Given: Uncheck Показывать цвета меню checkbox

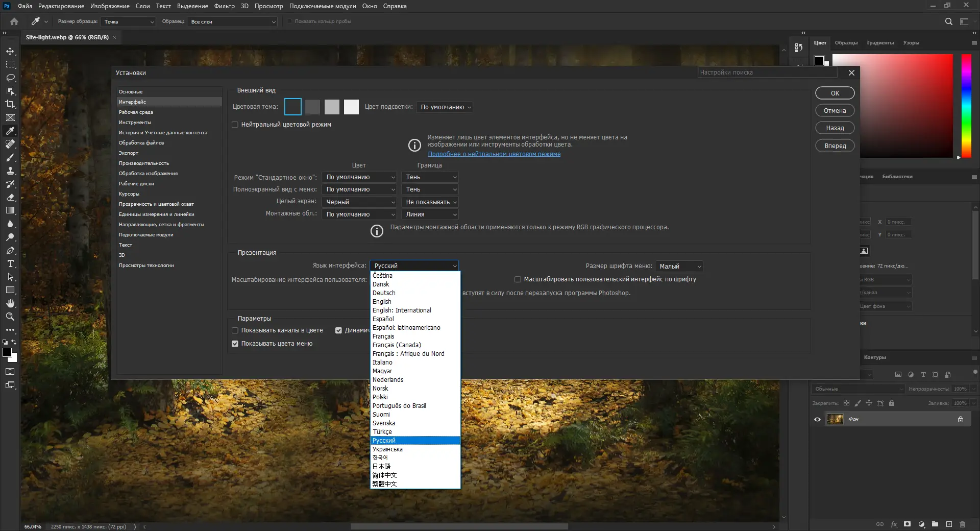Looking at the screenshot, I should pyautogui.click(x=235, y=344).
